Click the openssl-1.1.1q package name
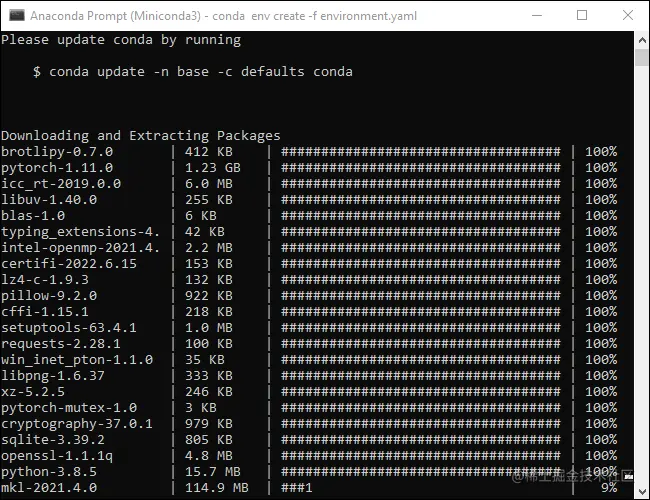Viewport: 650px width, 500px height. pos(57,456)
